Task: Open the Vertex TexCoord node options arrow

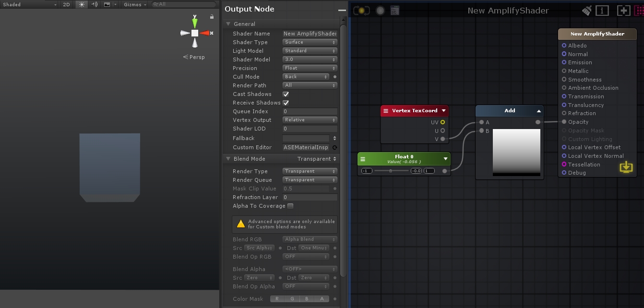Action: click(x=443, y=110)
